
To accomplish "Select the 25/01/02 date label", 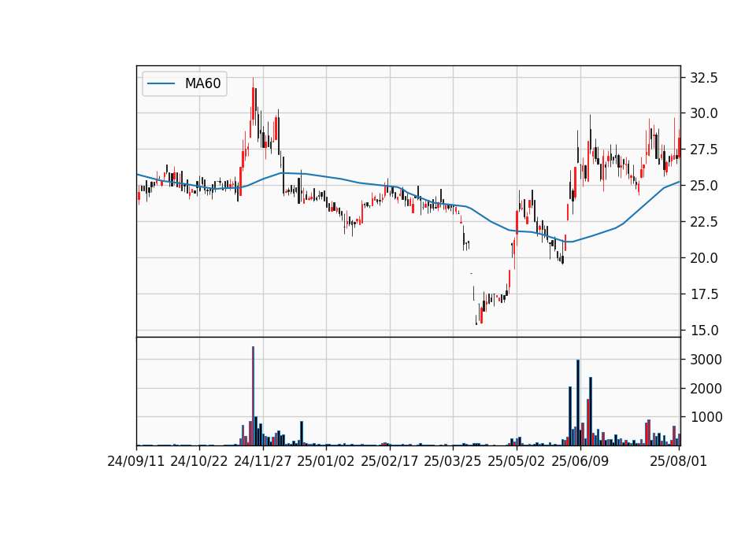I will coord(326,461).
